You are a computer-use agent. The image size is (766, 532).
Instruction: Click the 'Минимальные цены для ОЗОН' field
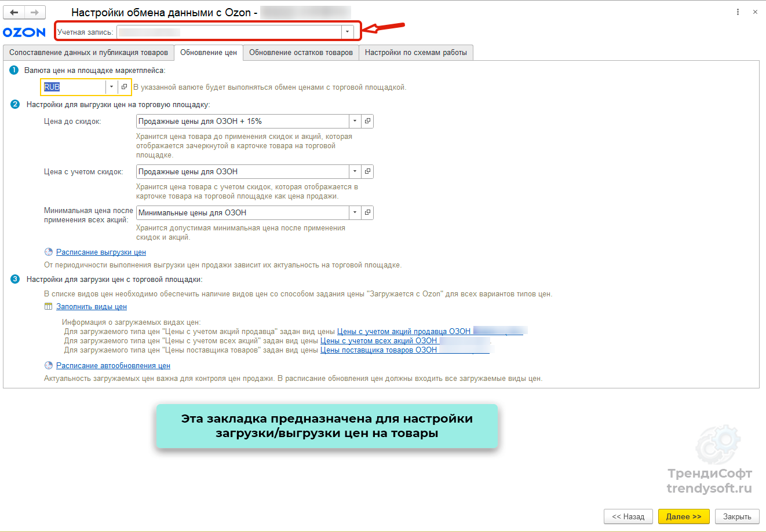(x=242, y=212)
